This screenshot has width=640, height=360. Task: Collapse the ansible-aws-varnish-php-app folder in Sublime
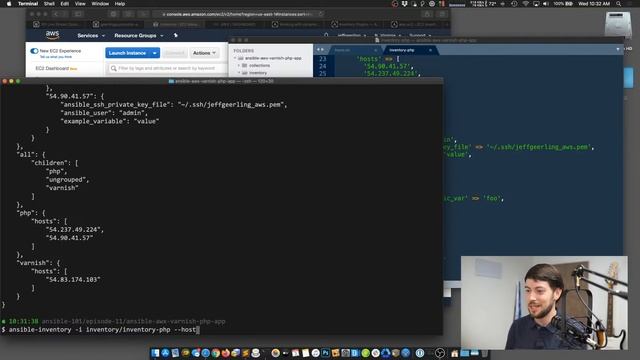235,58
